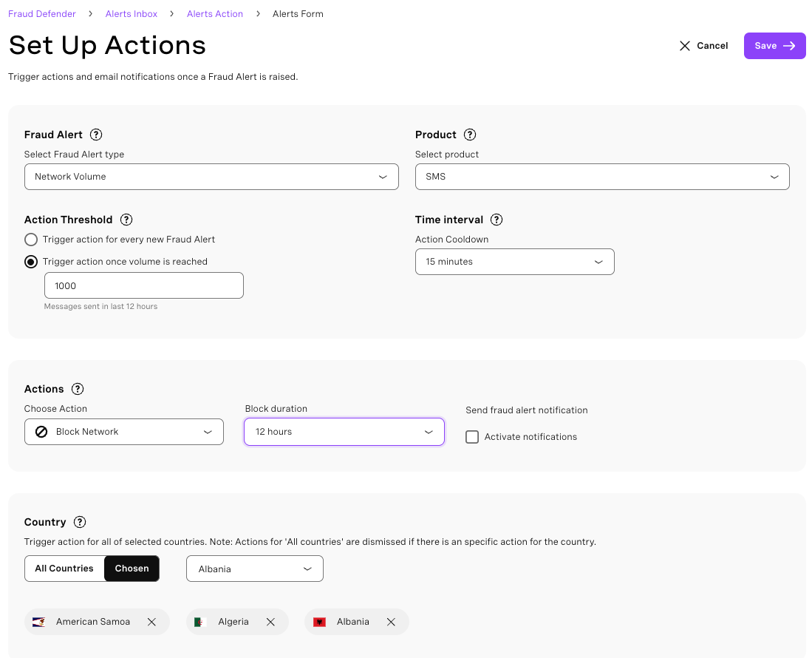Click the volume threshold field with 1000
Viewport: 812px width, 658px height.
144,285
